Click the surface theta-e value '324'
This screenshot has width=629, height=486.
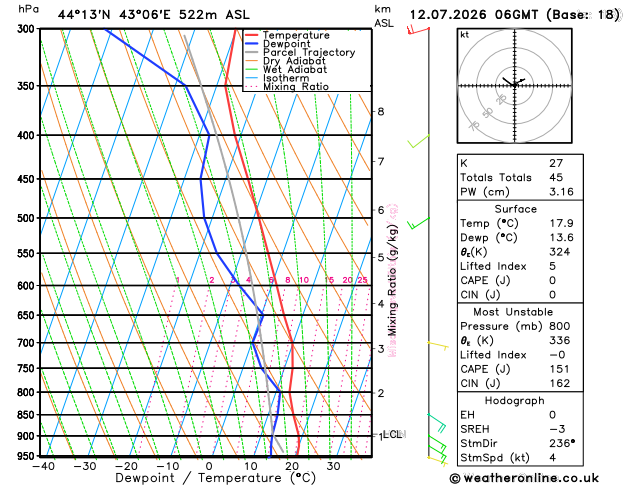click(560, 252)
